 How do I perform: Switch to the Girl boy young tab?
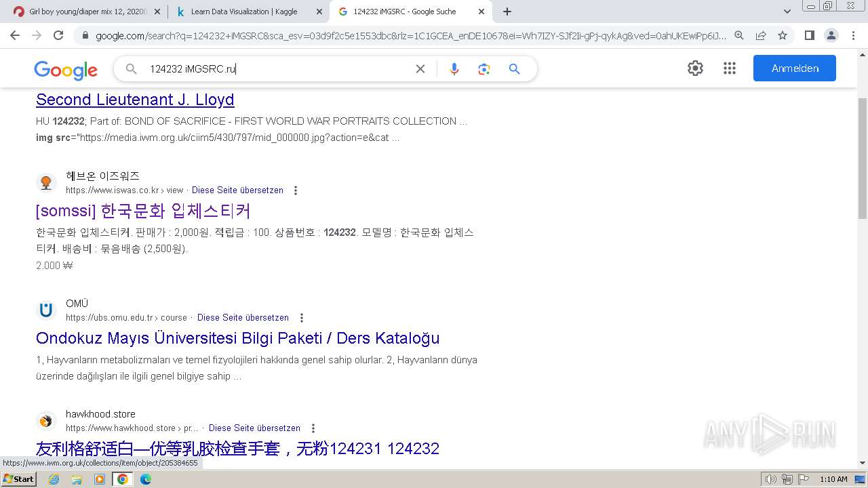[87, 12]
